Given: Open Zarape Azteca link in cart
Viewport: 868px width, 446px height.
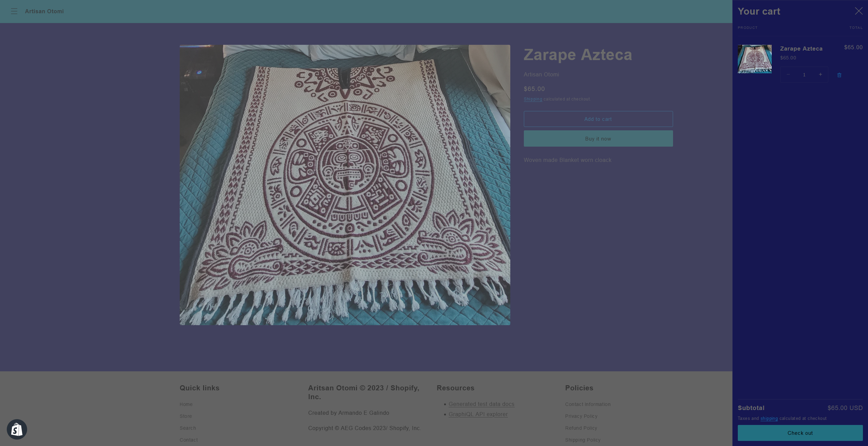Looking at the screenshot, I should click(x=801, y=49).
